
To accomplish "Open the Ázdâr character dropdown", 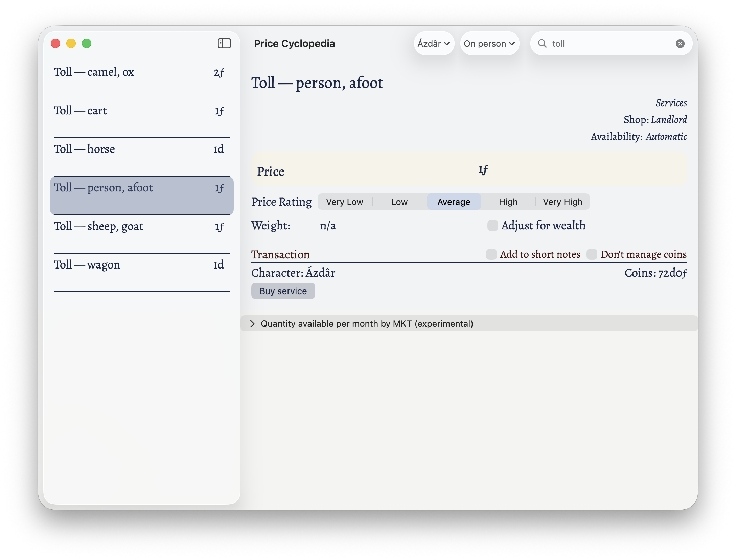I will tap(434, 44).
